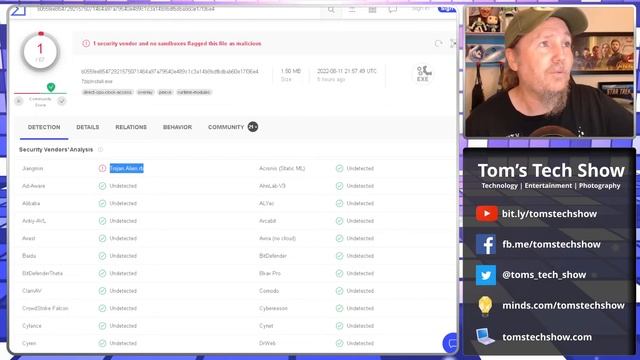Open the apps grid icon in header

(372, 9)
